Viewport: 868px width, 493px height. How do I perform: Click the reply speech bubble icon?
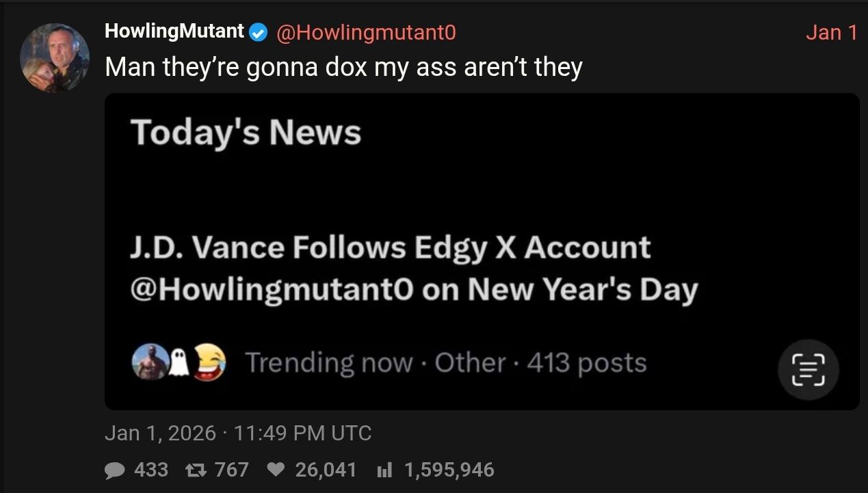[x=115, y=470]
